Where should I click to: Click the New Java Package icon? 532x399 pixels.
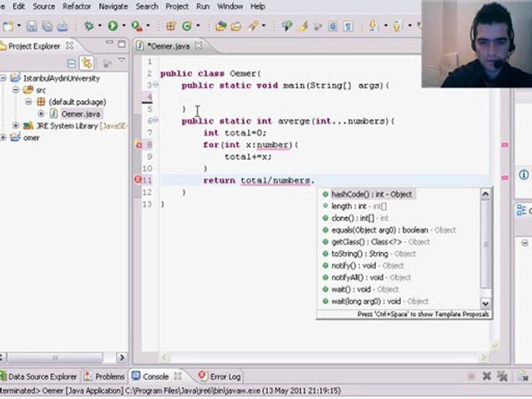pyautogui.click(x=171, y=26)
